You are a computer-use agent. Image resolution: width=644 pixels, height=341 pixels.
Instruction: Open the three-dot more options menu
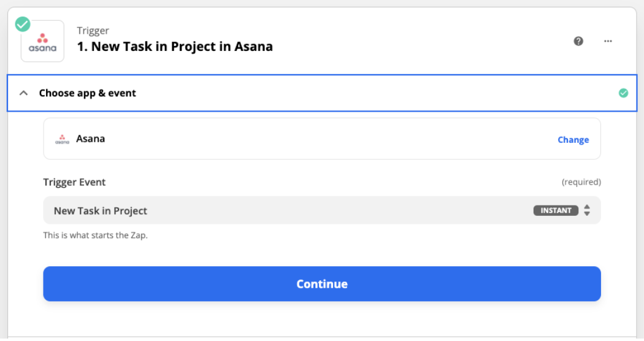pos(608,41)
